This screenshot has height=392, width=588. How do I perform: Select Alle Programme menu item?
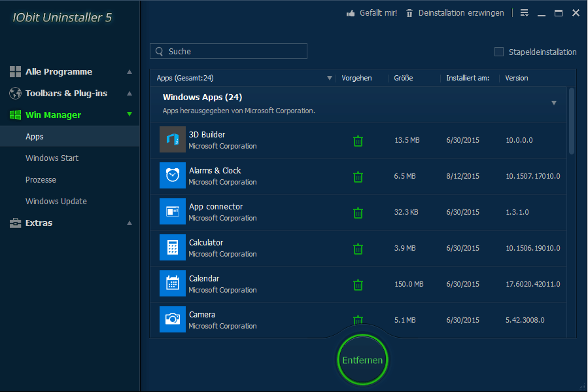pyautogui.click(x=58, y=71)
